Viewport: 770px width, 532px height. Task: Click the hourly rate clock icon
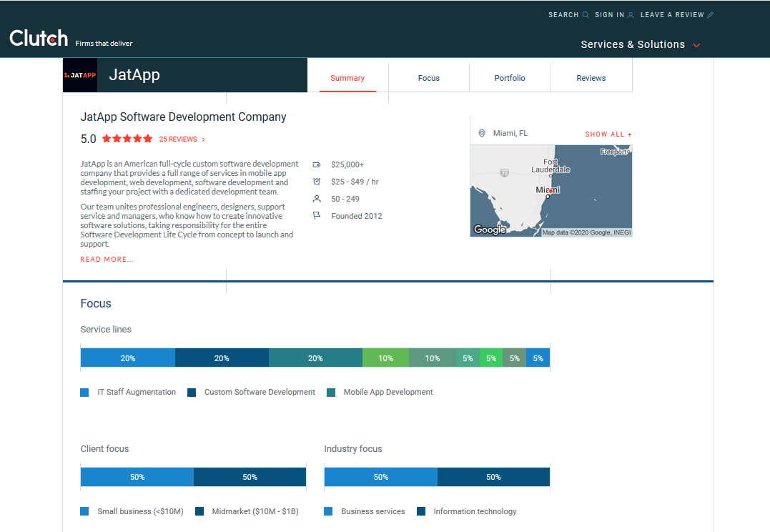coord(317,182)
